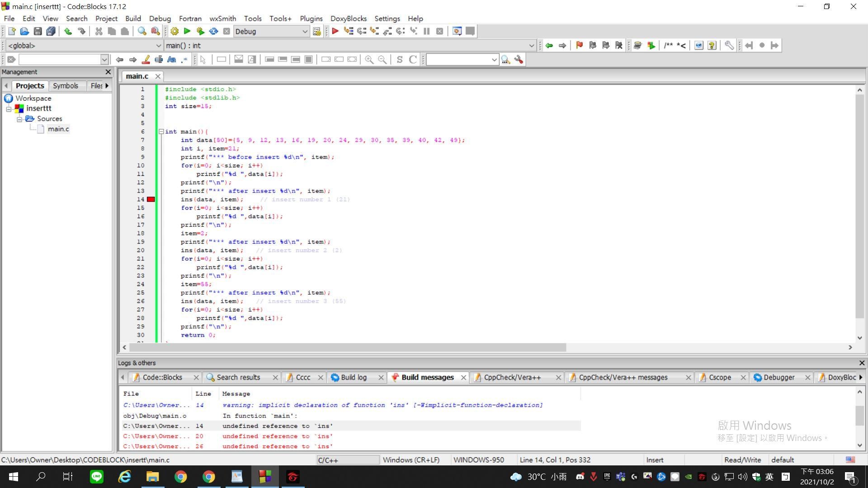The image size is (868, 488).
Task: Collapse the Sources folder node
Action: click(19, 119)
